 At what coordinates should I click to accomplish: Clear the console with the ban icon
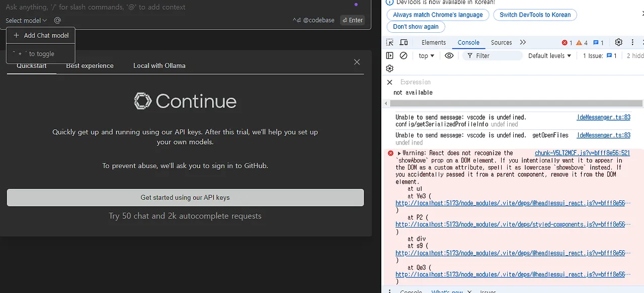(404, 55)
